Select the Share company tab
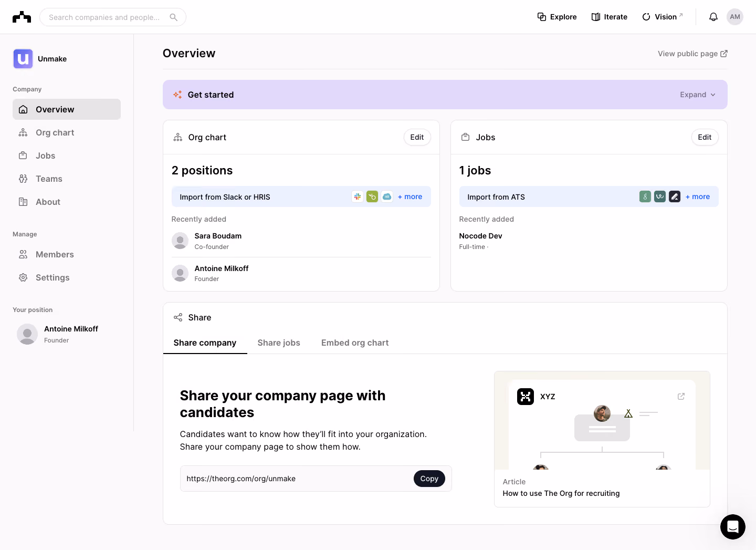The image size is (756, 550). coord(205,343)
